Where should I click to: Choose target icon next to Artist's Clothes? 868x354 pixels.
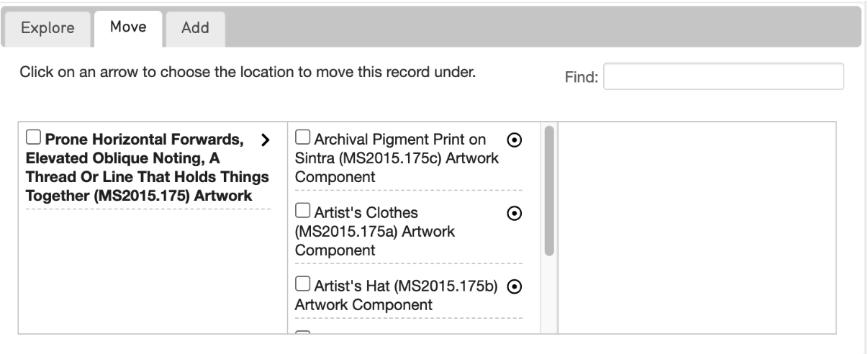pos(515,213)
